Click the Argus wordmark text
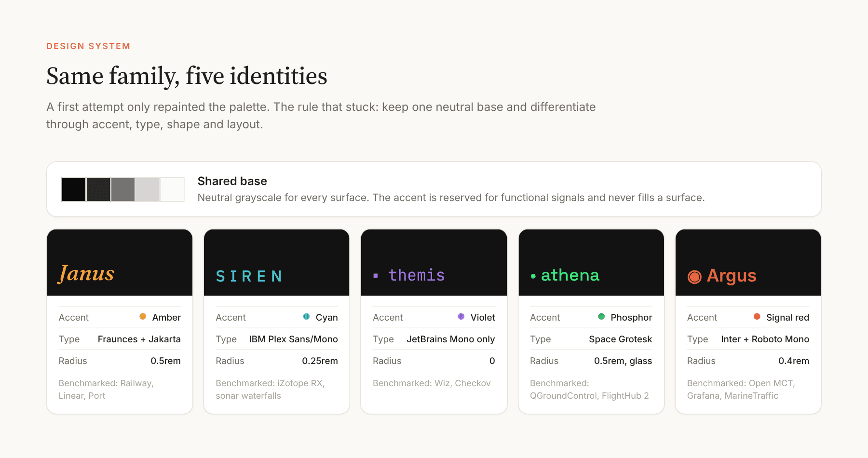 tap(732, 276)
